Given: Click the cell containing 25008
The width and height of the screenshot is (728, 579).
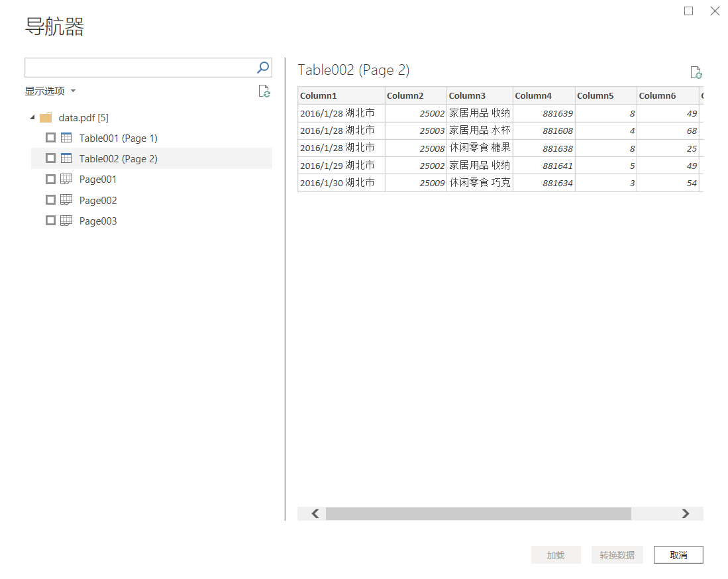Looking at the screenshot, I should click(415, 148).
